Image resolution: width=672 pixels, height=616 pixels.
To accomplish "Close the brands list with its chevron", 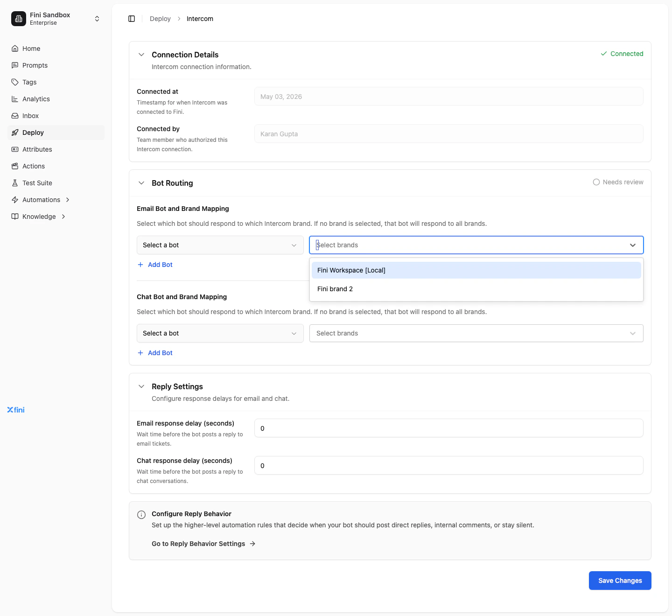I will 633,245.
